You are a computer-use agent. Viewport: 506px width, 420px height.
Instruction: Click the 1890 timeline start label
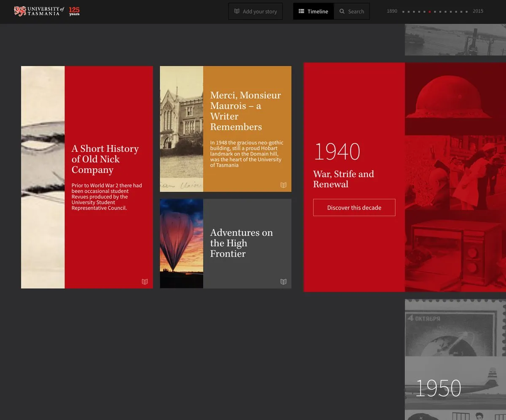[x=392, y=11]
